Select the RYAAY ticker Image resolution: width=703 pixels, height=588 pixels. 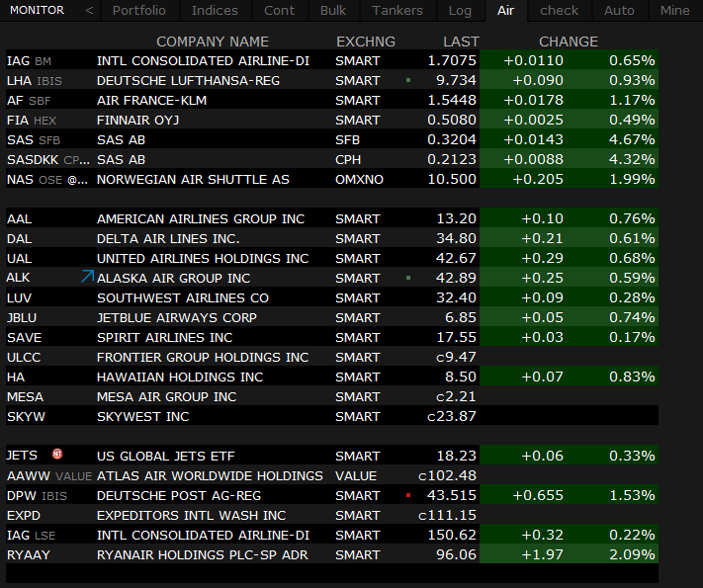tap(29, 554)
